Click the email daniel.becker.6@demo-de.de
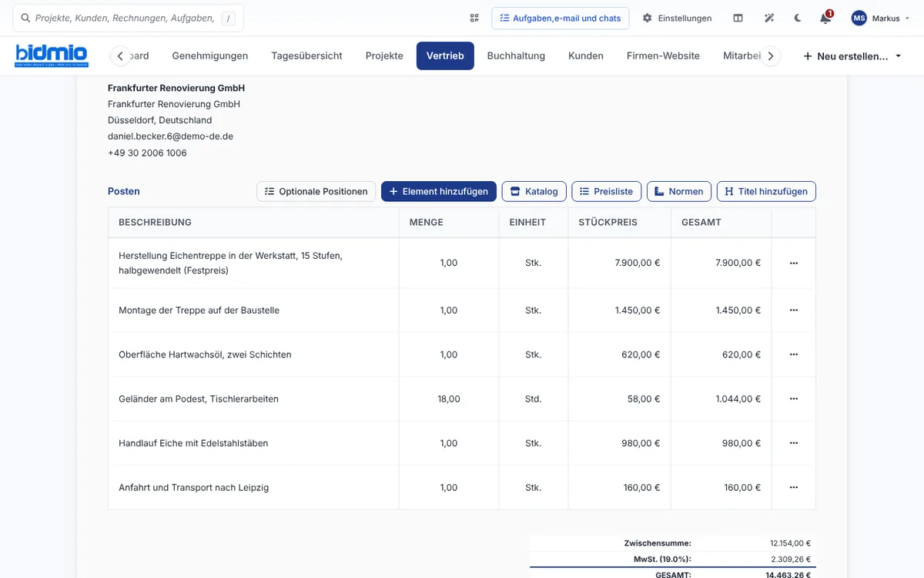Screen dimensions: 924x578 (170, 136)
